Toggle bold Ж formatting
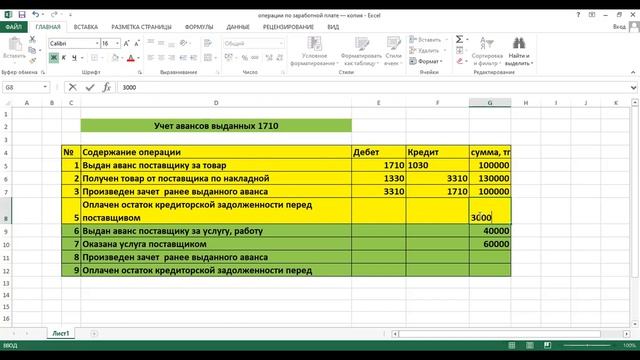 click(x=53, y=58)
